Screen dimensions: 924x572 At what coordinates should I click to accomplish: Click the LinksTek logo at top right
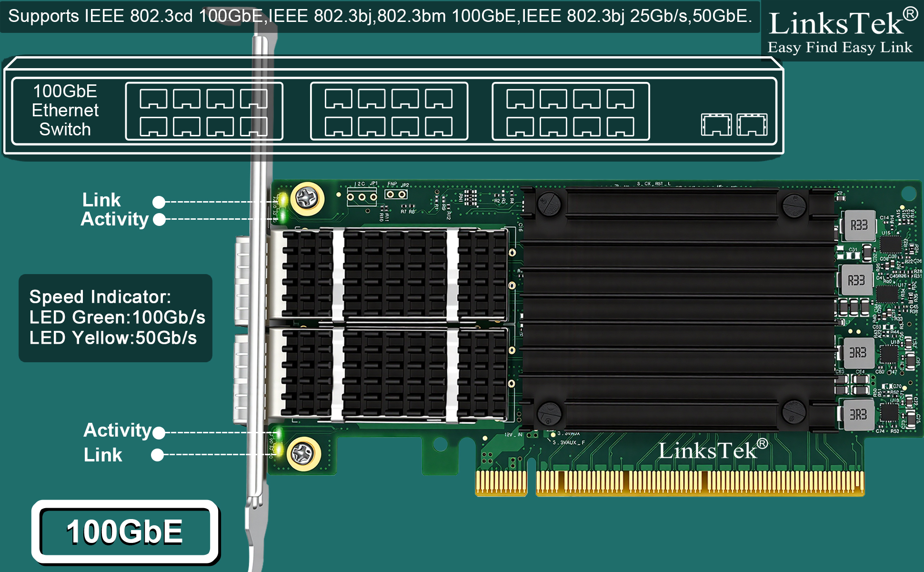842,31
